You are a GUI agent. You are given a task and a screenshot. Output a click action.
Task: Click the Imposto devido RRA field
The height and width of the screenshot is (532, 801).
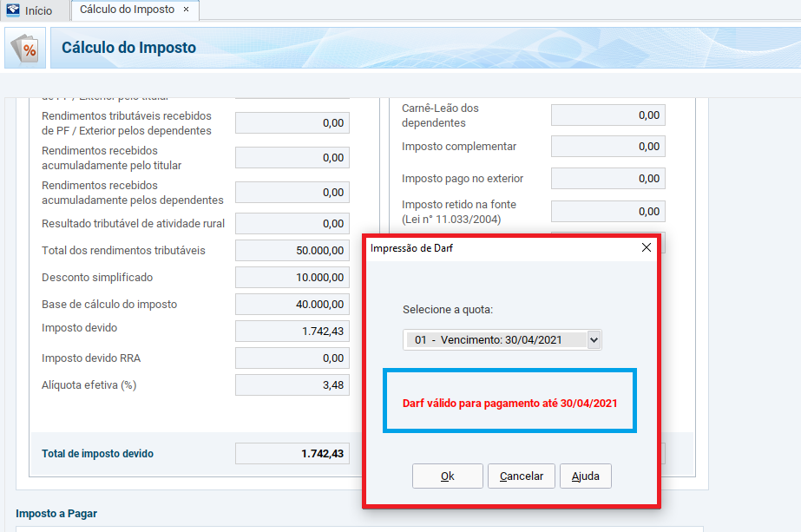pos(292,358)
